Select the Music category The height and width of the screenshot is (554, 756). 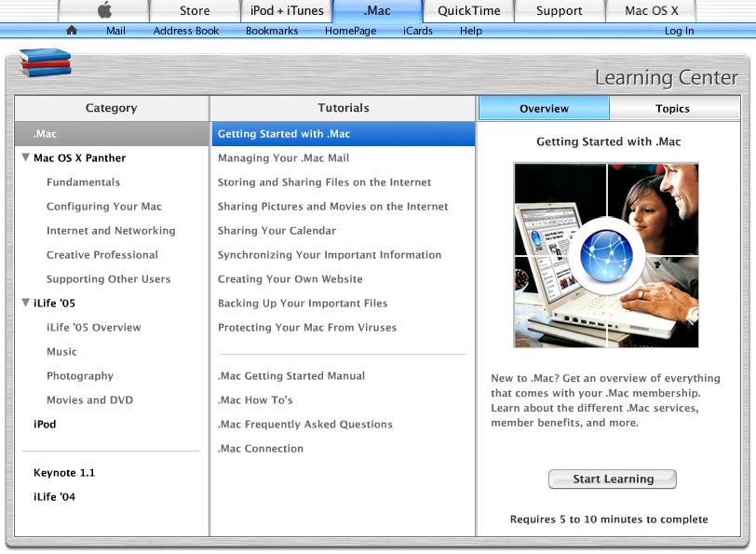coord(61,352)
